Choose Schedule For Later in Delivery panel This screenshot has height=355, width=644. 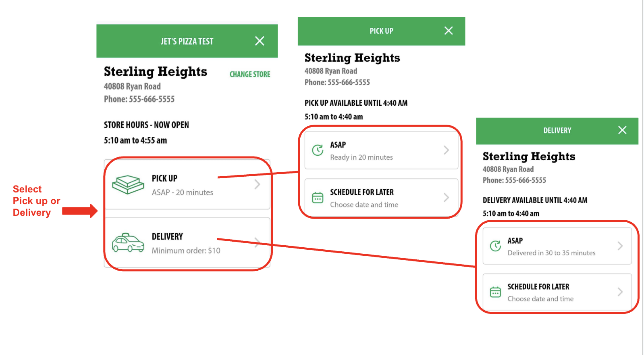point(557,292)
